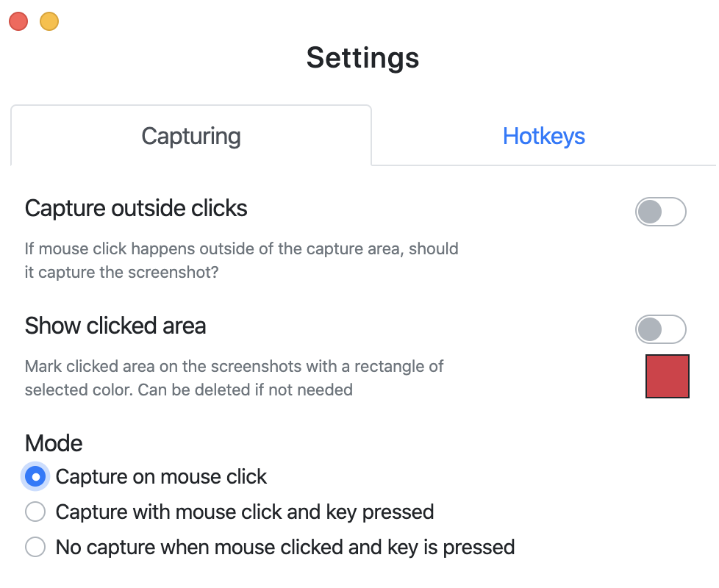Viewport: 719px width, 588px height.
Task: Turn on the Show clicked area switch
Action: (x=660, y=330)
